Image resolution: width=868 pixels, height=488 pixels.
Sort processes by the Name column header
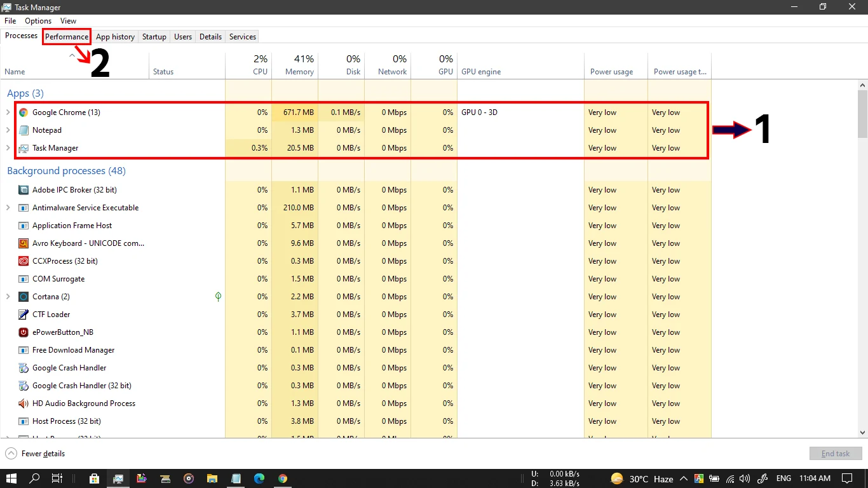(x=74, y=65)
